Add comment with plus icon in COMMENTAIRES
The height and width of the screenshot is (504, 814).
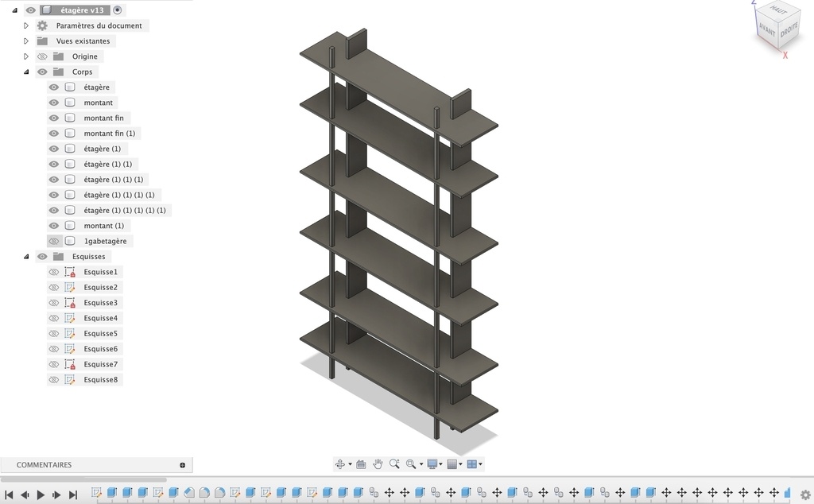point(182,465)
